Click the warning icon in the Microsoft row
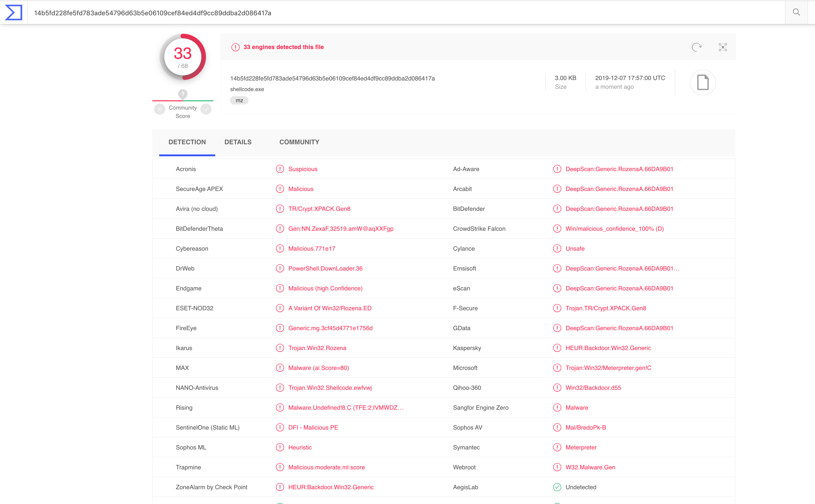 click(557, 368)
